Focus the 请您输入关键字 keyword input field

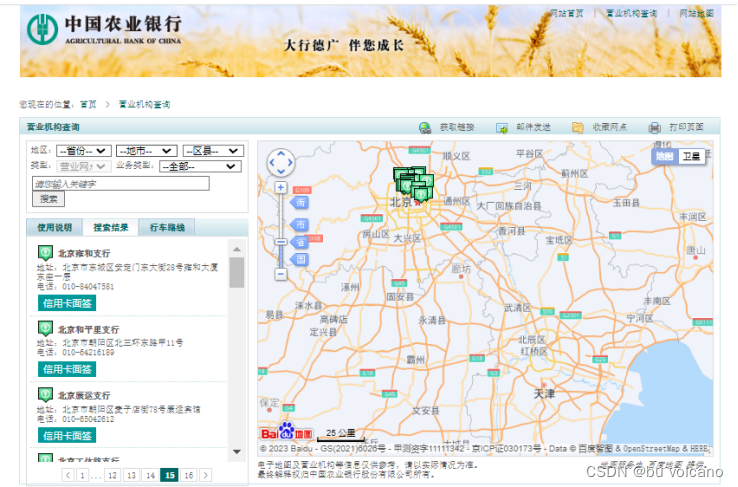pos(121,184)
